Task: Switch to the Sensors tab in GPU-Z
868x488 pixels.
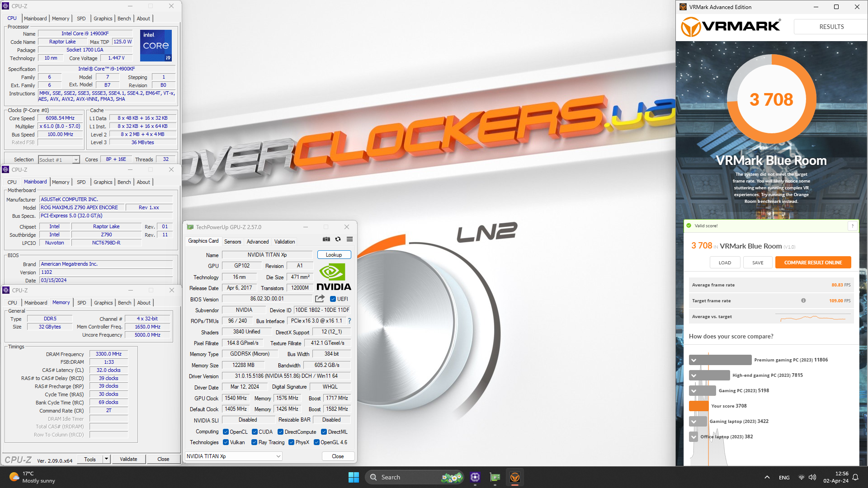Action: tap(233, 242)
